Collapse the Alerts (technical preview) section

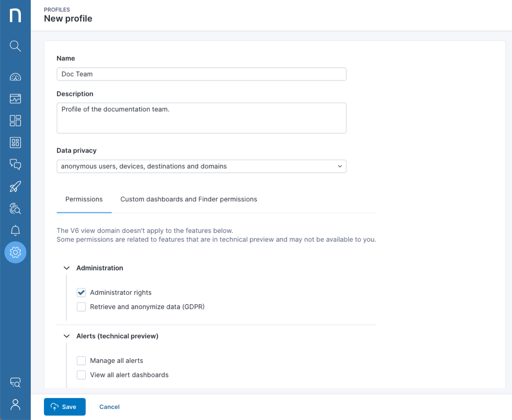click(66, 336)
